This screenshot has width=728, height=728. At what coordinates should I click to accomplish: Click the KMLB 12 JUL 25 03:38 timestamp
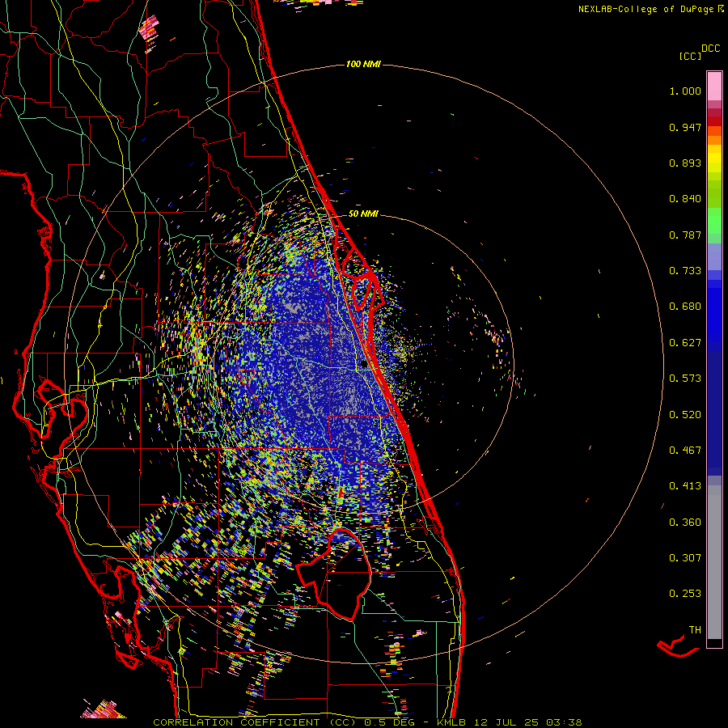tap(510, 722)
